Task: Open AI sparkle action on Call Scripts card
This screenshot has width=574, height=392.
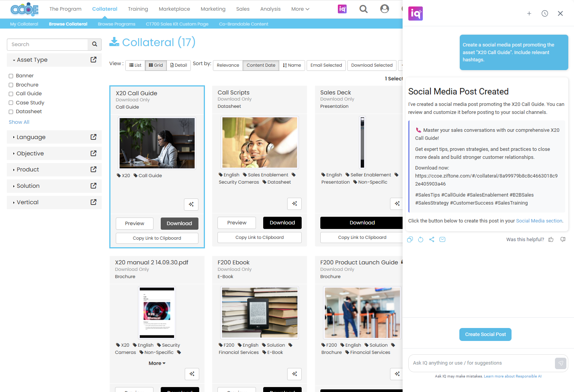Action: [294, 204]
